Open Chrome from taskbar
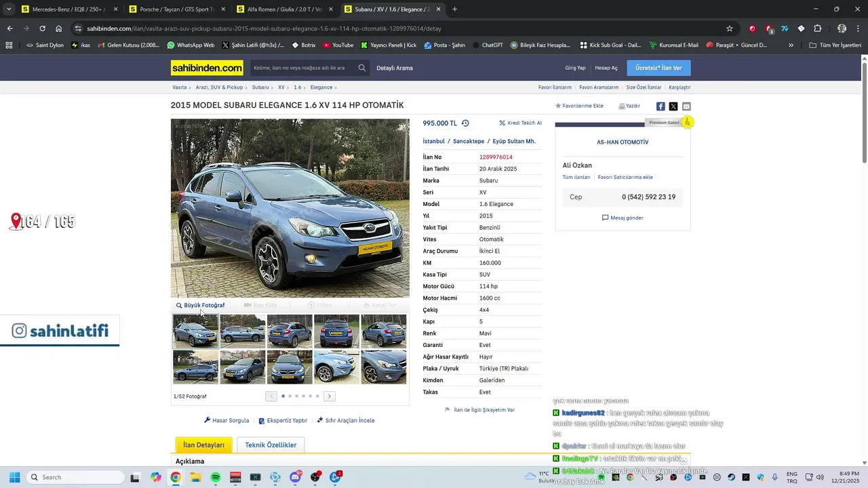 pyautogui.click(x=176, y=477)
